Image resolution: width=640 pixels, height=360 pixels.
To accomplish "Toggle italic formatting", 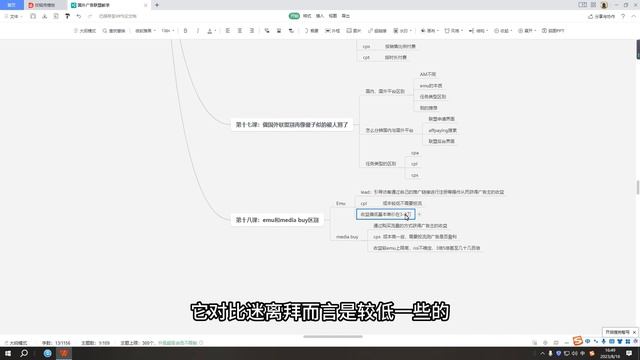I will 198,31.
